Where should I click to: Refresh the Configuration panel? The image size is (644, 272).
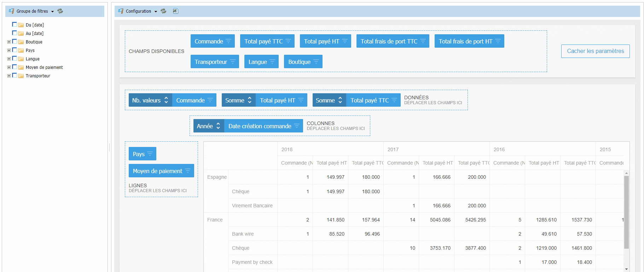pos(163,11)
